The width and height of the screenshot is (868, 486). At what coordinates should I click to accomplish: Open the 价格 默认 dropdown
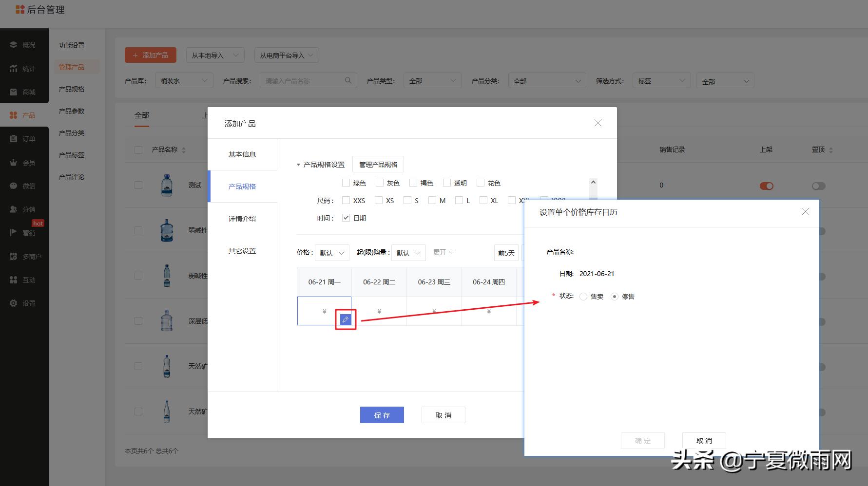point(332,252)
